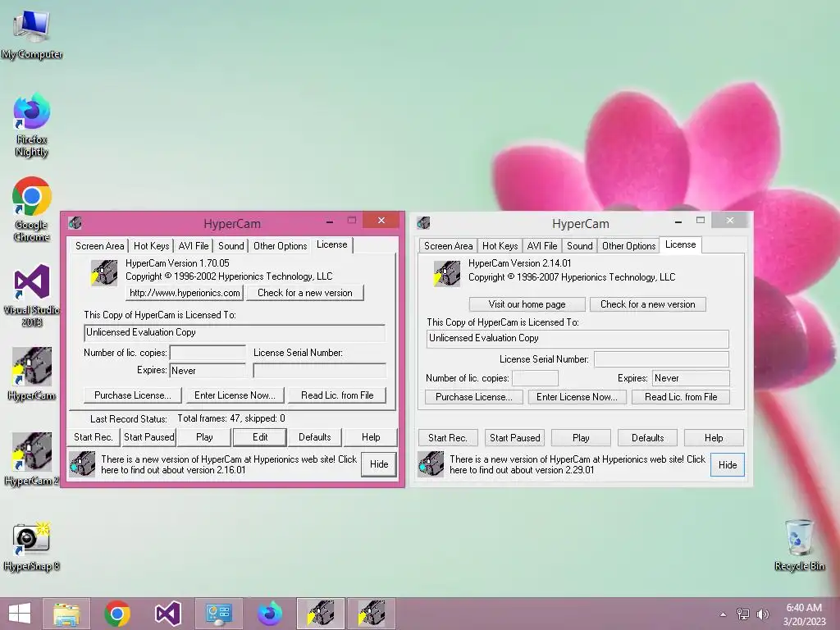Click Read Lic. from File in grey window

(x=681, y=397)
